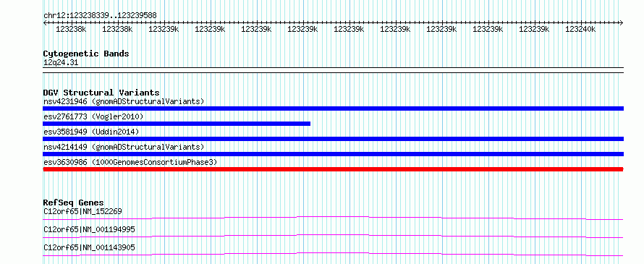
Task: Click the blue bar for esv3581949
Action: pyautogui.click(x=333, y=139)
